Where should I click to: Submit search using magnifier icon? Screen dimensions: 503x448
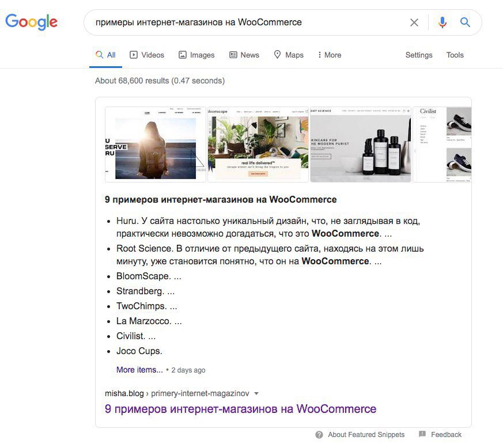click(465, 22)
